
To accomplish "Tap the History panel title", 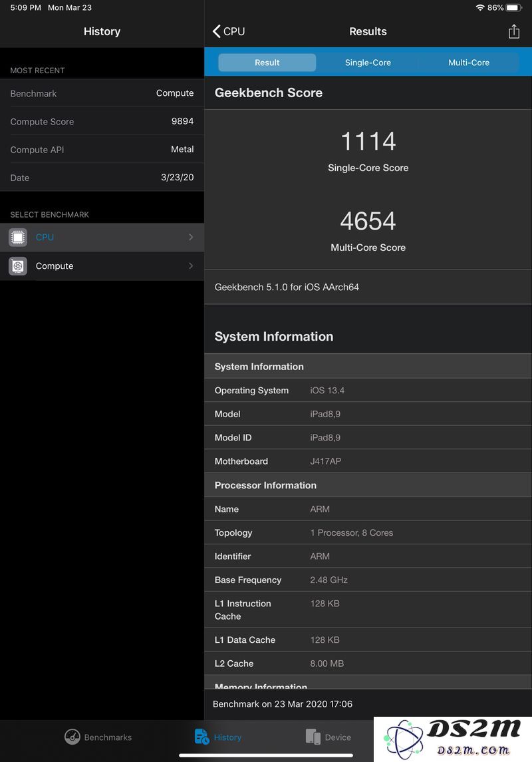I will (x=102, y=31).
